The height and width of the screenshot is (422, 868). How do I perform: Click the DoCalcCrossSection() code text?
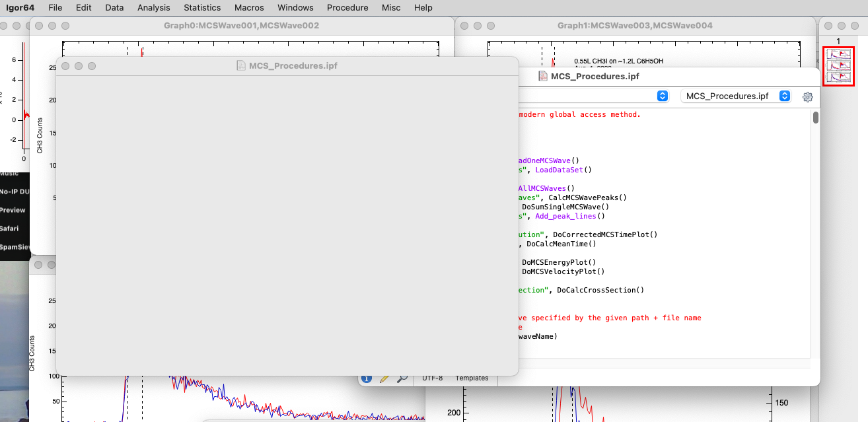[x=600, y=290]
